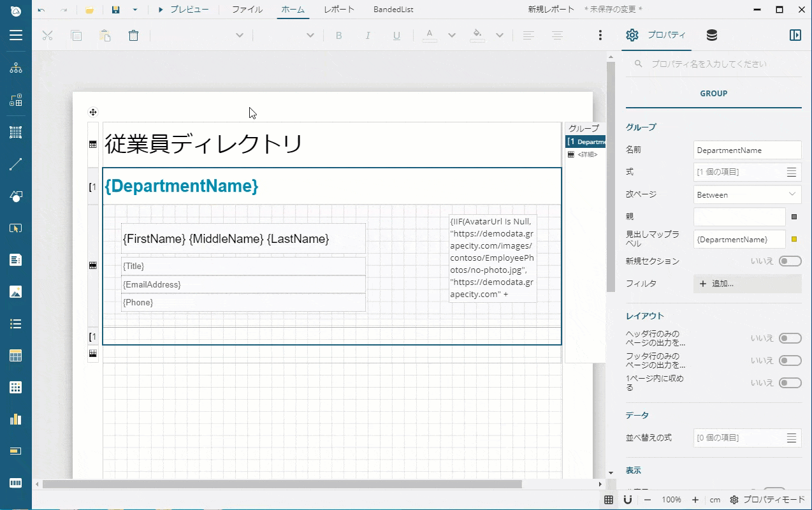Toggle the 1ページ内に収める switch
812x510 pixels.
(790, 383)
